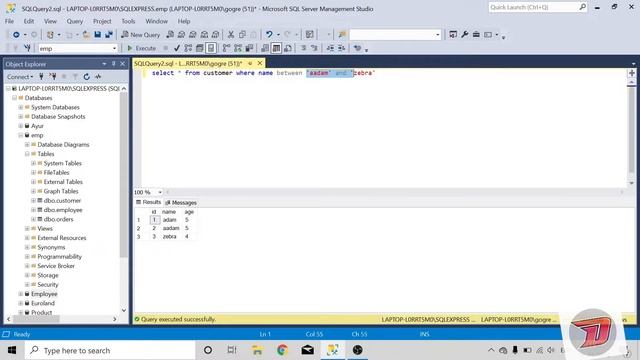Image resolution: width=640 pixels, height=360 pixels.
Task: Click the Open File folder icon
Action: pos(86,35)
